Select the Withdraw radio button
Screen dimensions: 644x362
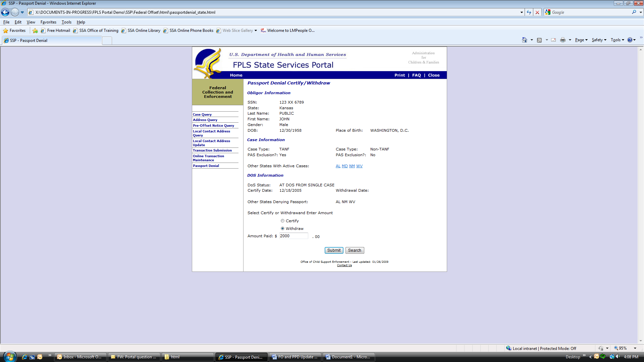282,229
